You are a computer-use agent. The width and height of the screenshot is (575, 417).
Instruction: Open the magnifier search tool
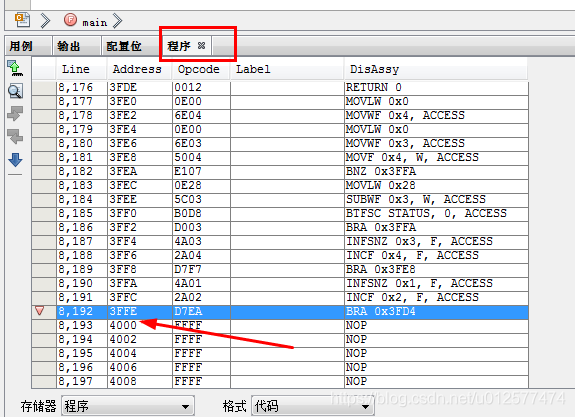click(x=15, y=91)
